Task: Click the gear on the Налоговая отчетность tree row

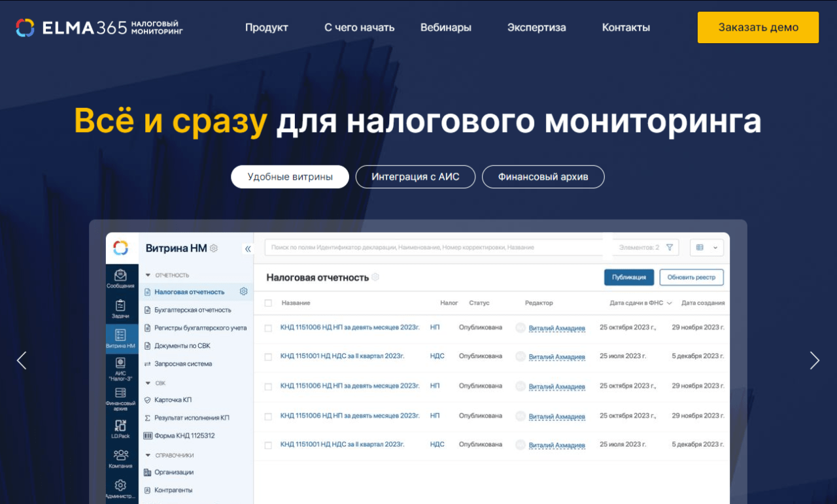Action: (x=244, y=292)
